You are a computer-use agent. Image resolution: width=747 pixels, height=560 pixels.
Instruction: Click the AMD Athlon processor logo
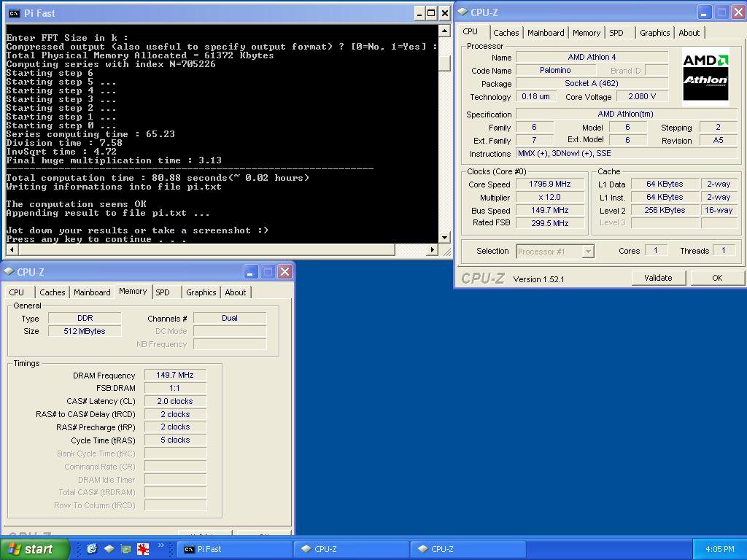705,76
